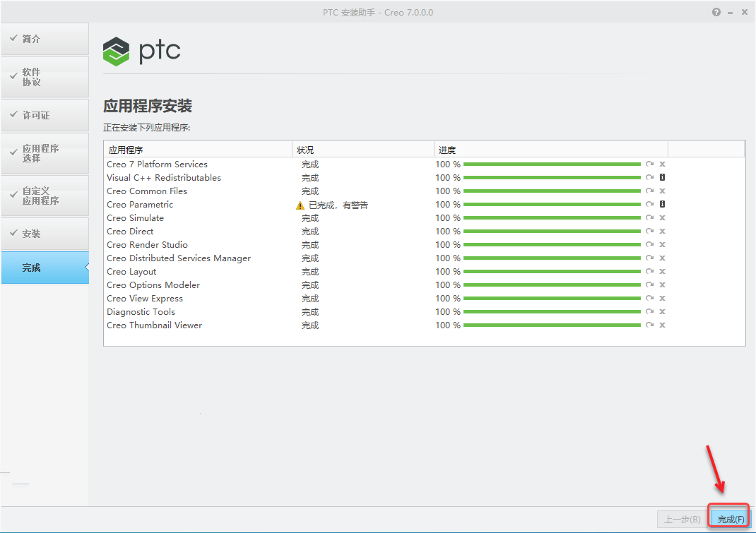
Task: Click retry icon for Creo Simulate
Action: click(650, 218)
